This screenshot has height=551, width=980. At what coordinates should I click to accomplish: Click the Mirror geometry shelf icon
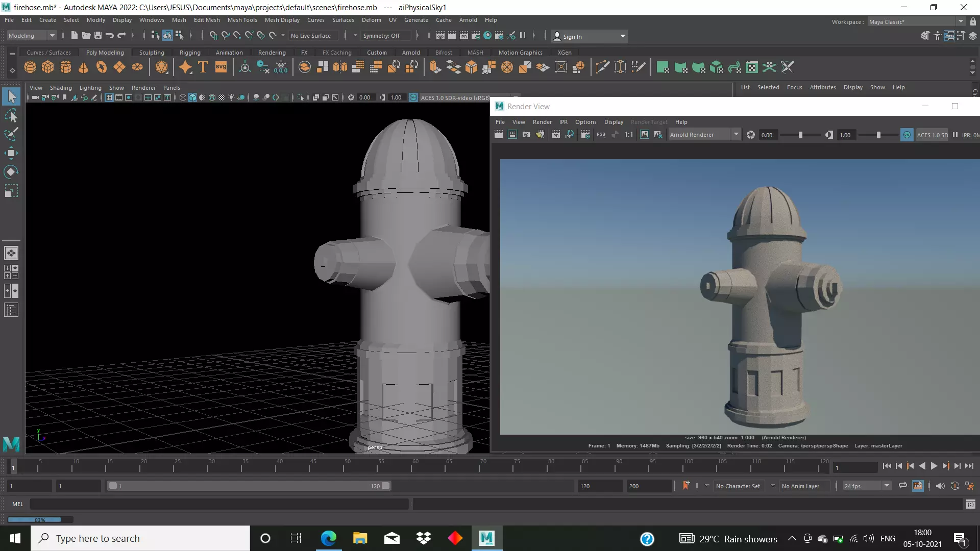[x=340, y=67]
